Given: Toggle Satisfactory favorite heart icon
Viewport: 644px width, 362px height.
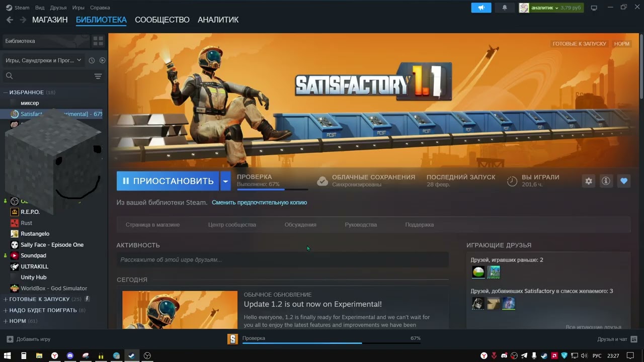Looking at the screenshot, I should coord(624,181).
